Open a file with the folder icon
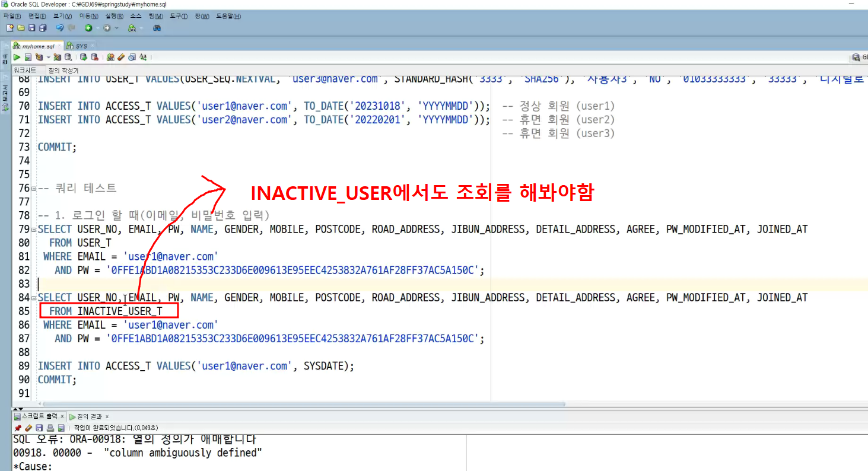This screenshot has width=868, height=471. [x=21, y=28]
